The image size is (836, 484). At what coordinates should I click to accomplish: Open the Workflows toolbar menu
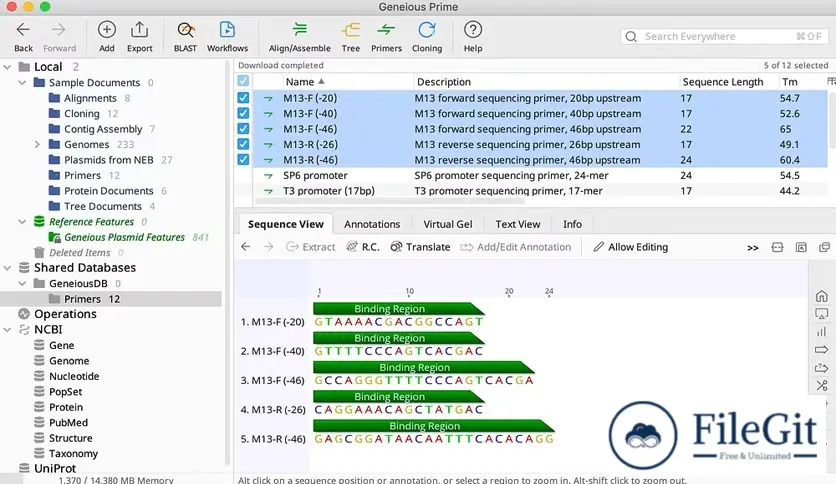(x=227, y=36)
